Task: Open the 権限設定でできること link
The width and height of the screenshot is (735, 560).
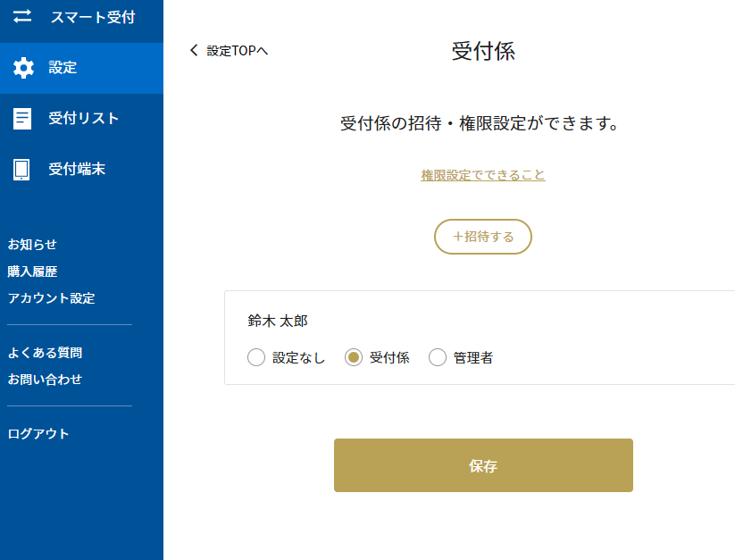Action: click(x=483, y=175)
